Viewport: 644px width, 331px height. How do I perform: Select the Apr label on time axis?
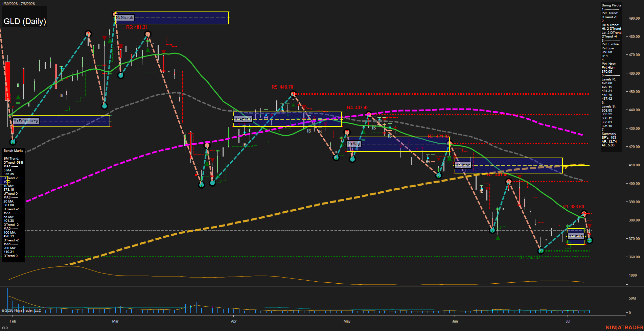click(x=234, y=321)
